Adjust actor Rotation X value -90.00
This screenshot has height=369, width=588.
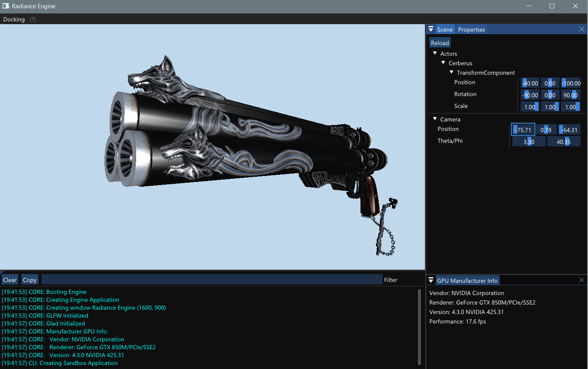coord(530,95)
